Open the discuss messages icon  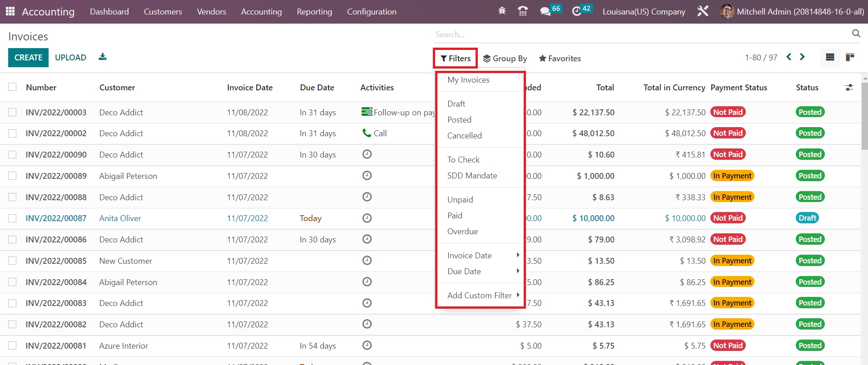(x=545, y=11)
